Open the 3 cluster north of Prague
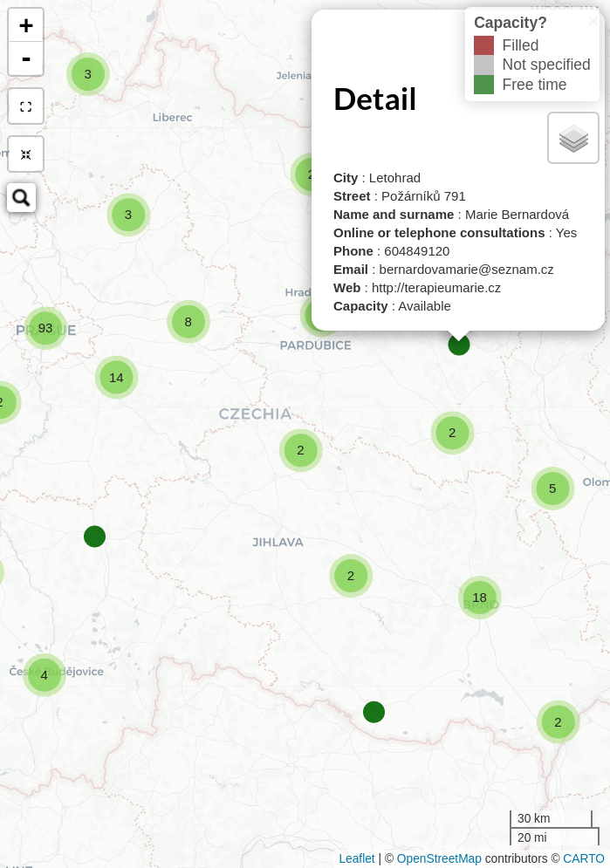The width and height of the screenshot is (610, 868). (128, 215)
